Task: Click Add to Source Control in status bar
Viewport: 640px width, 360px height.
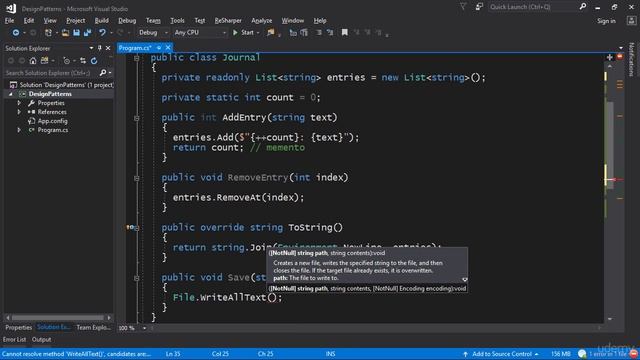Action: click(x=502, y=354)
